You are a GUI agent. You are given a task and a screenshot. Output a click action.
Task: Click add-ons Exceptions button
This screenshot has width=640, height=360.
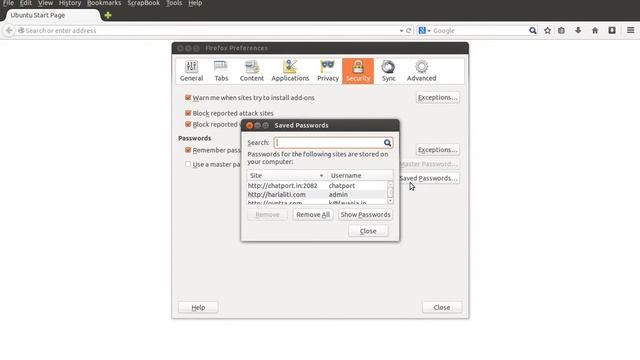[438, 98]
